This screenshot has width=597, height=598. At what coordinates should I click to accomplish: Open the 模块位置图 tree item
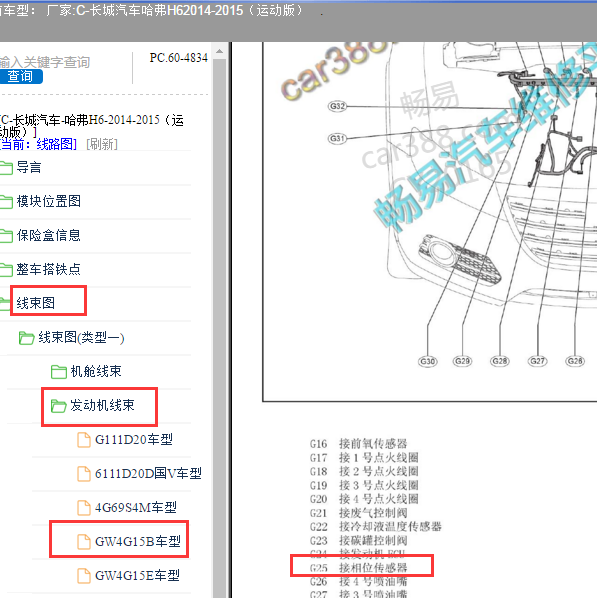(48, 201)
